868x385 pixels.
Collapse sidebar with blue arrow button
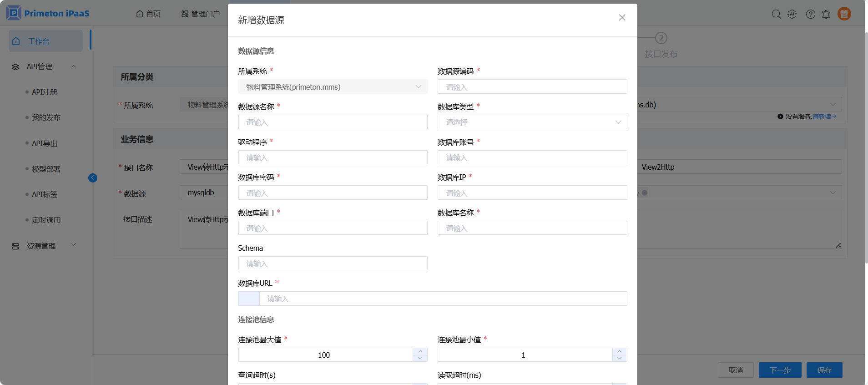pos(93,178)
